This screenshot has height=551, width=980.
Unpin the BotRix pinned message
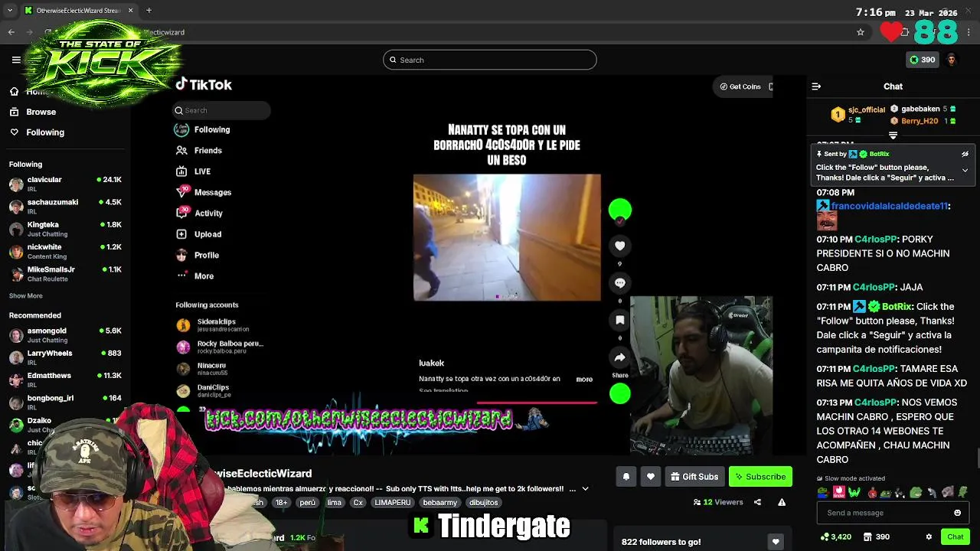coord(965,154)
